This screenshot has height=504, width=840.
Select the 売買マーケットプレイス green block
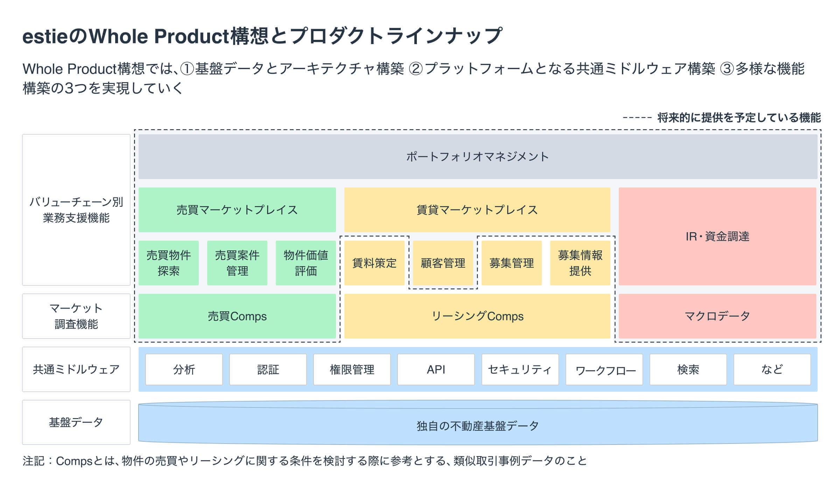(237, 210)
